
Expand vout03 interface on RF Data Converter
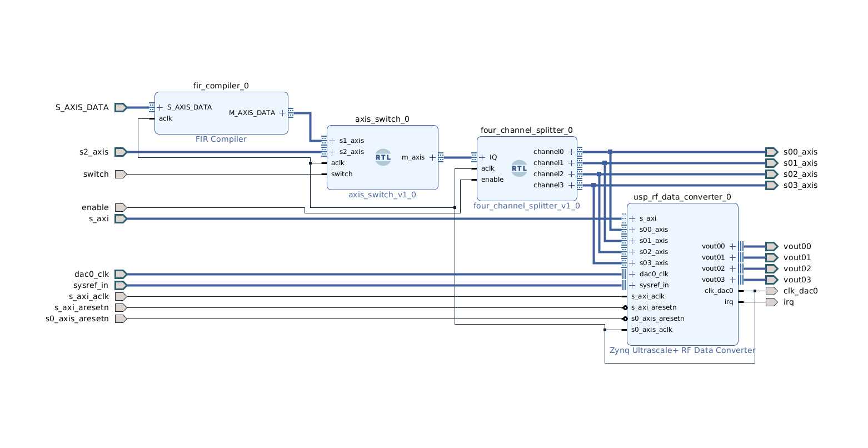[x=732, y=280]
